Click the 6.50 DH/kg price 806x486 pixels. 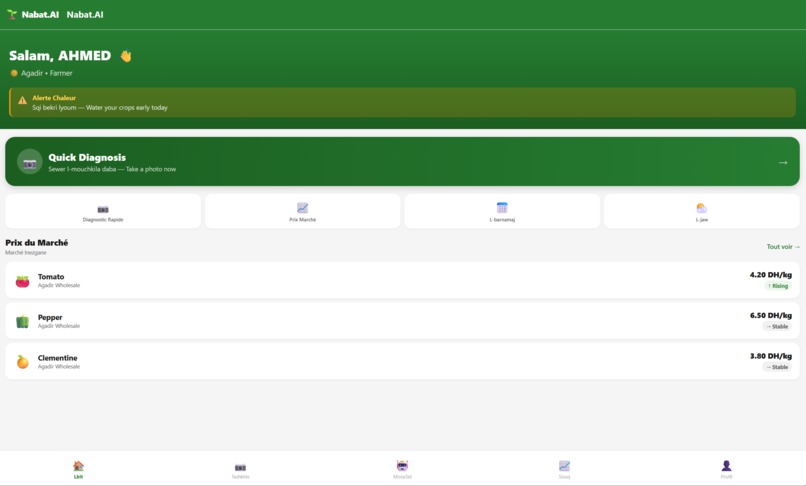pyautogui.click(x=771, y=315)
